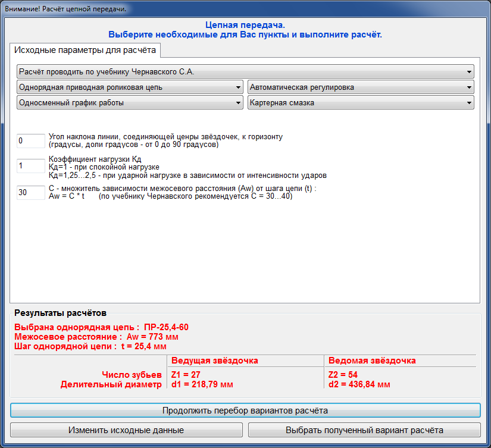Click the 'Z2 = 54' value
The width and height of the screenshot is (491, 448).
[343, 375]
